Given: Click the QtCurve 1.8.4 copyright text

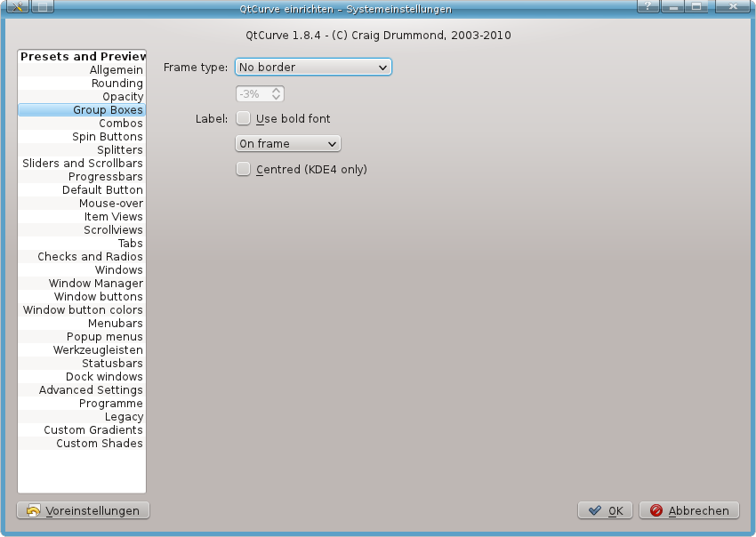Looking at the screenshot, I should coord(379,36).
